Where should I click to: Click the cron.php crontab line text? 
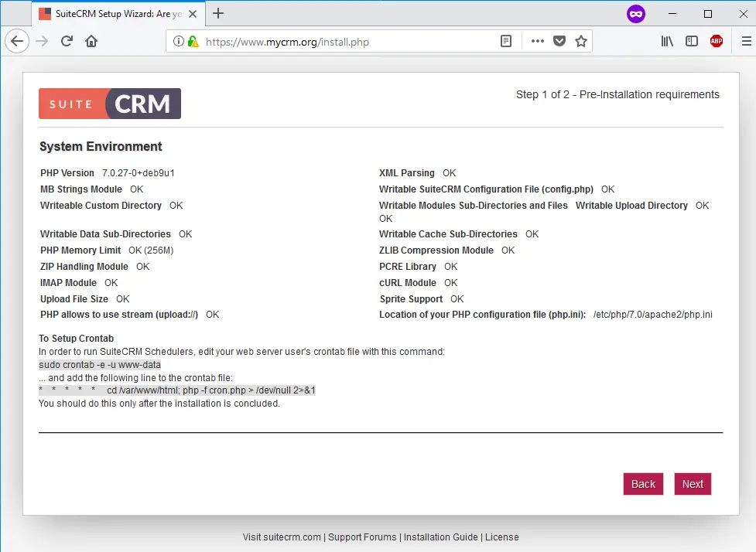(x=177, y=390)
